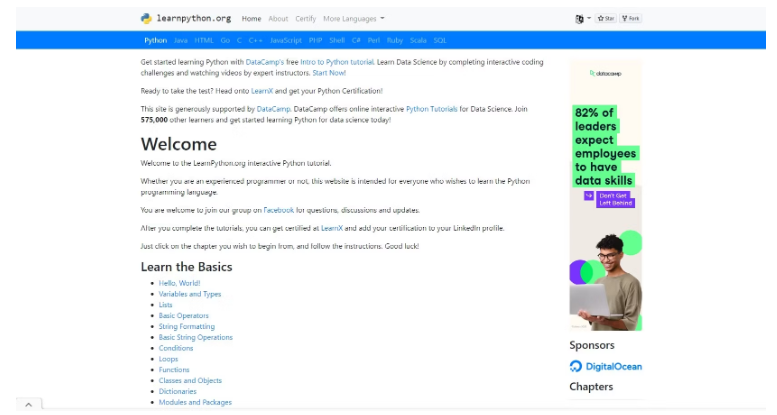Screen dimensions: 777x415
Task: Open the Conditions chapter
Action: 176,349
